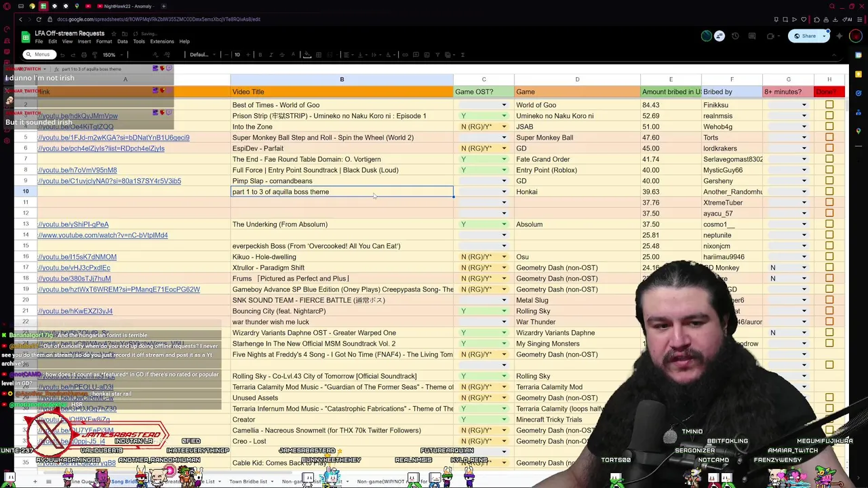868x488 pixels.
Task: Open the all sheets list icon
Action: pos(48,481)
